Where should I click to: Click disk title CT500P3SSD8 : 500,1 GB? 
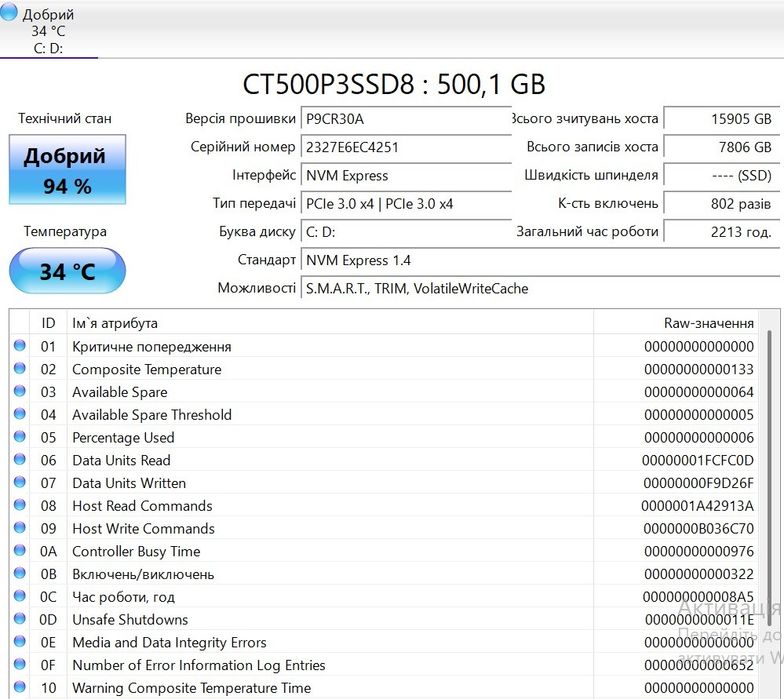[394, 84]
